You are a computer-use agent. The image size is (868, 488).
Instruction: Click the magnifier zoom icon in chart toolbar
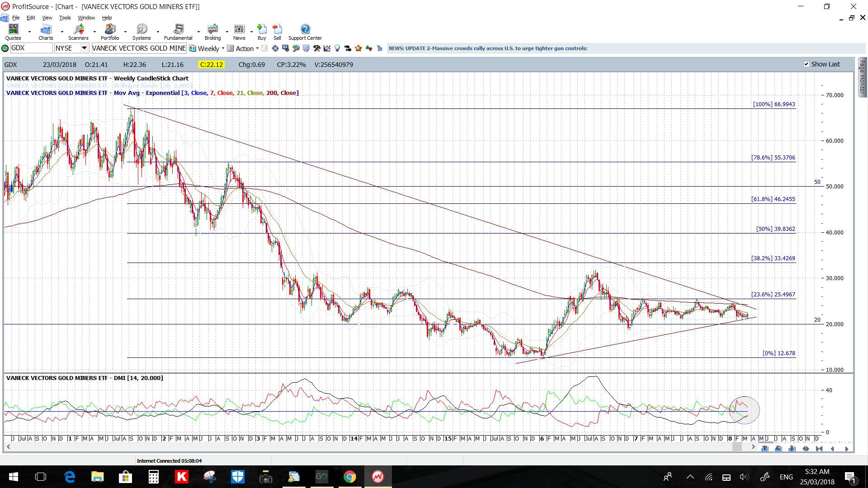click(x=296, y=48)
